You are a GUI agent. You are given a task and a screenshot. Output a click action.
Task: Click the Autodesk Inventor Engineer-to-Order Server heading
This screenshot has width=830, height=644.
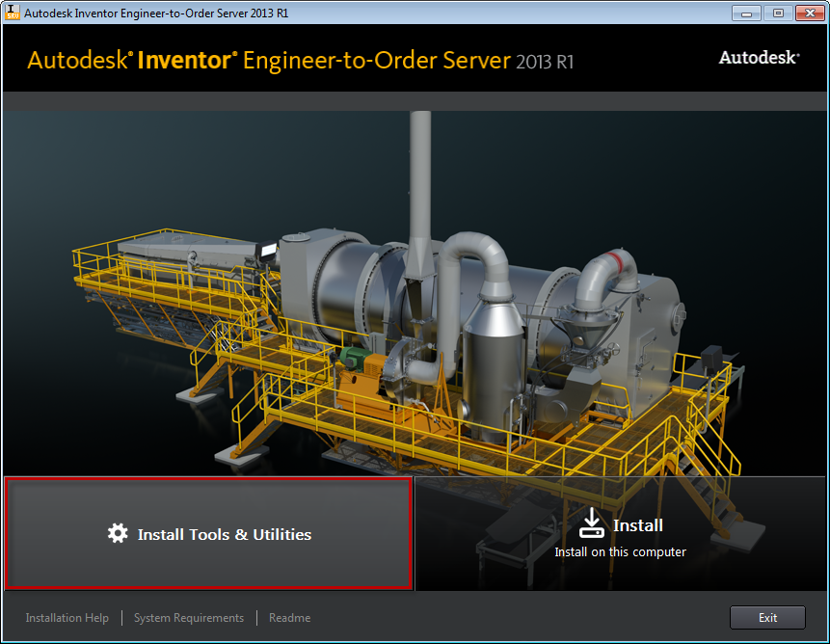(x=300, y=61)
